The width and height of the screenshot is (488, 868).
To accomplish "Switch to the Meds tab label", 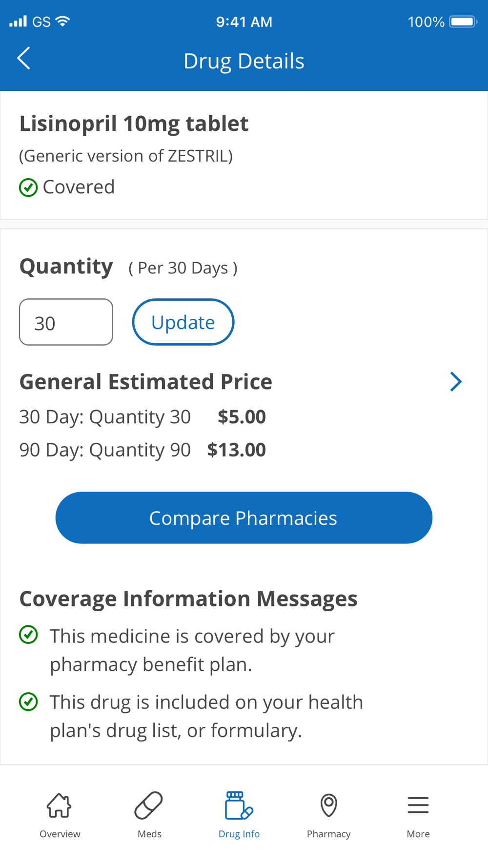I will tap(149, 834).
